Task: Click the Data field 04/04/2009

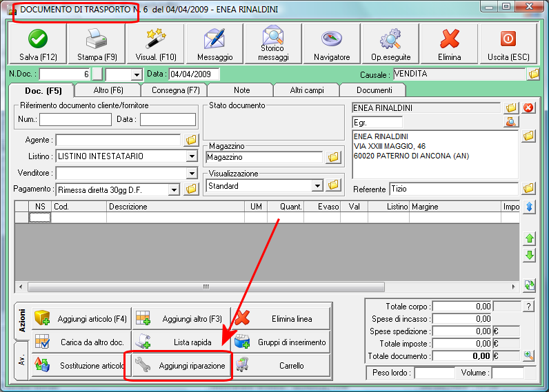Action: tap(194, 74)
